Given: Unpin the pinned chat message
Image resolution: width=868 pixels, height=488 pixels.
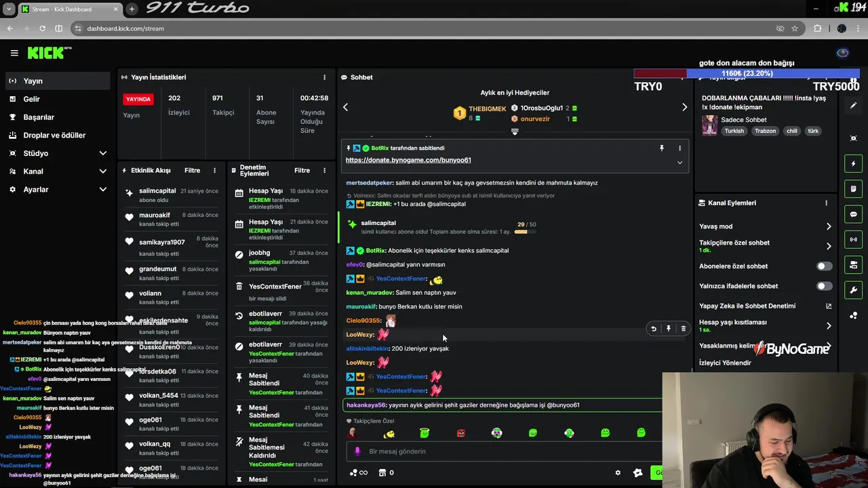Looking at the screenshot, I should coord(662,148).
